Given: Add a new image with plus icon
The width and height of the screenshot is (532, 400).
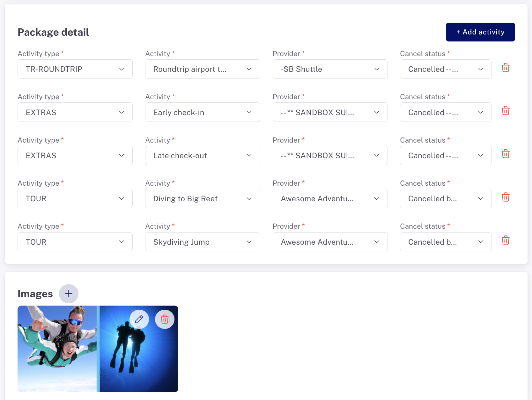Looking at the screenshot, I should pyautogui.click(x=69, y=294).
